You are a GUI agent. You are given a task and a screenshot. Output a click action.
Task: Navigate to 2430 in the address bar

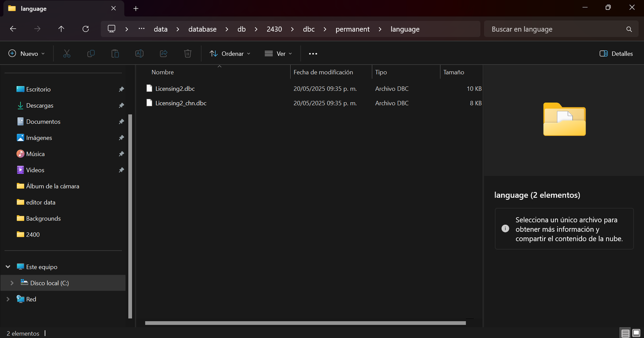(x=274, y=29)
